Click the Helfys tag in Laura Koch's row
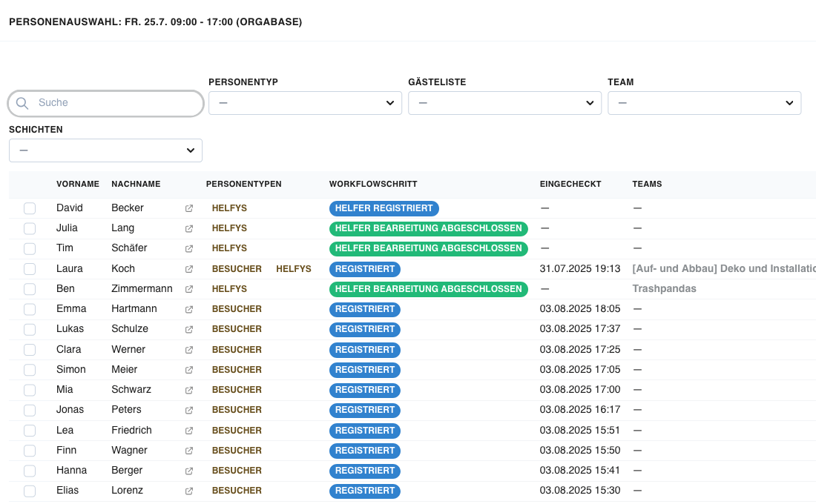Screen dimensions: 816x504 (294, 269)
